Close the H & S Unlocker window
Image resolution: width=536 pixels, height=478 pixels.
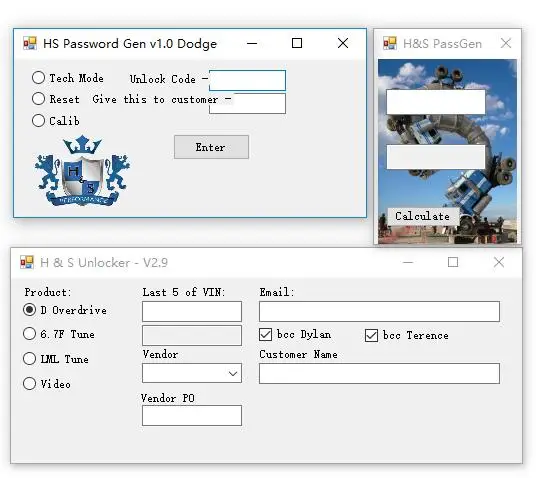click(499, 262)
